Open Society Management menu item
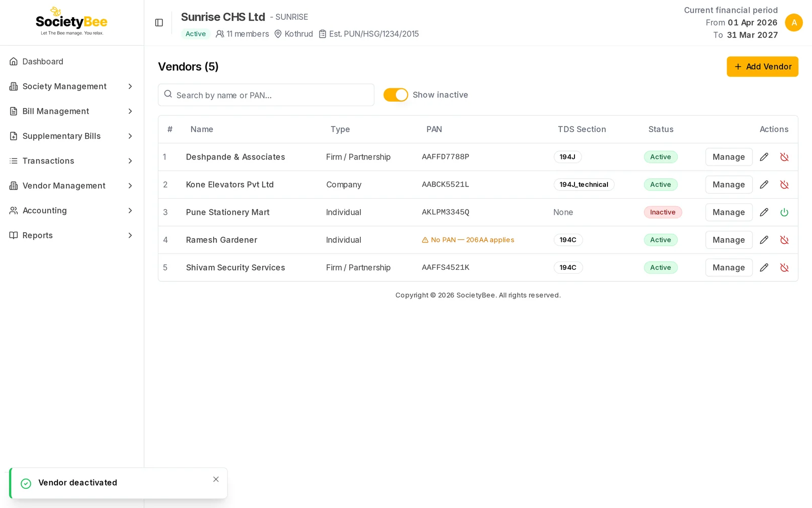The width and height of the screenshot is (812, 508). click(72, 86)
